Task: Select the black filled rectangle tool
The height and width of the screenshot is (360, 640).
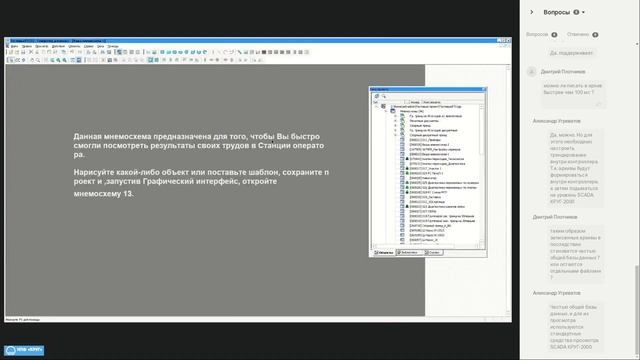Action: click(264, 52)
